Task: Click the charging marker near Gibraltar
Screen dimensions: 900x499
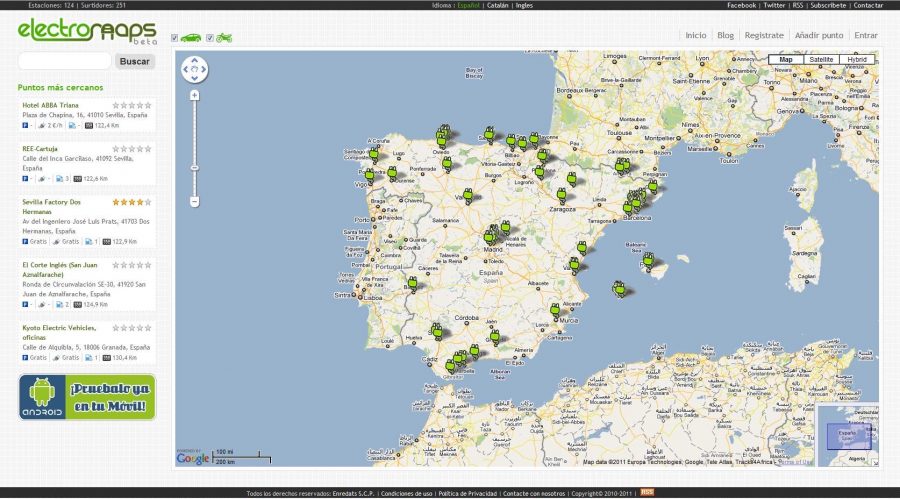Action: pyautogui.click(x=451, y=366)
